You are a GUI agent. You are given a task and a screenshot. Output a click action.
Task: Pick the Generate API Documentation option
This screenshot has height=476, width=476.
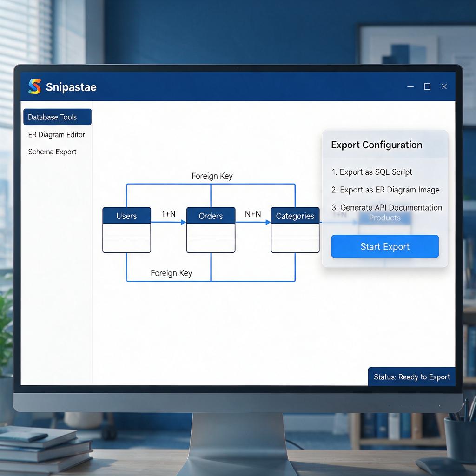[x=386, y=207]
